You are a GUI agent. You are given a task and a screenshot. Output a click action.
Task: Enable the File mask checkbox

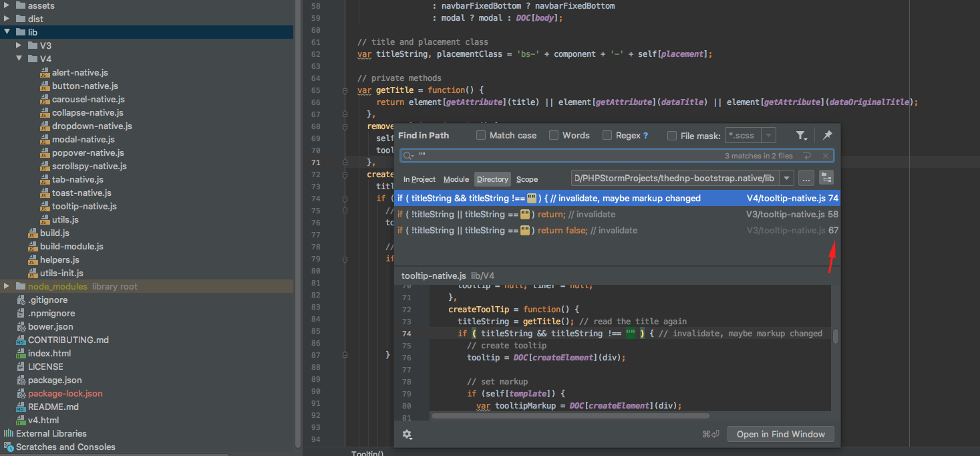(672, 136)
